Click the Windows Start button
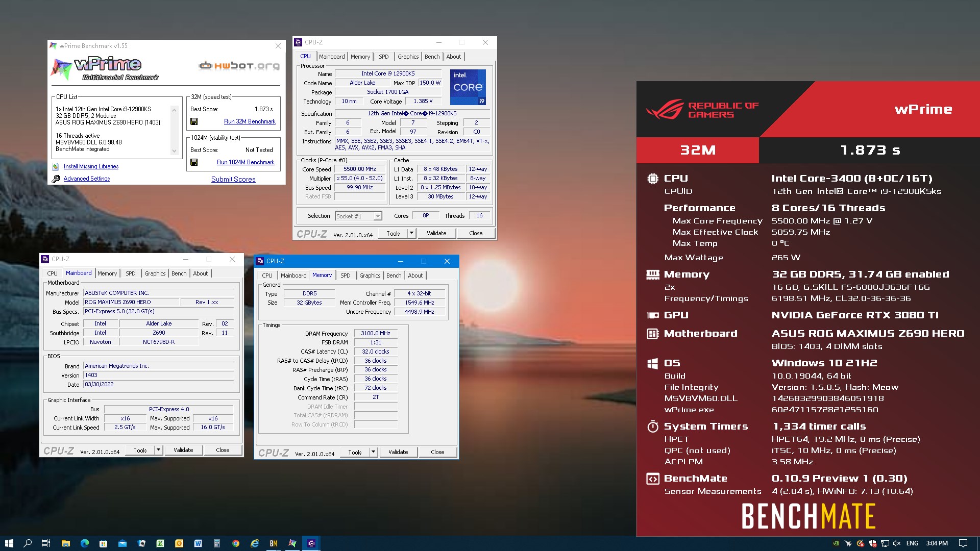The width and height of the screenshot is (980, 551). [x=9, y=543]
